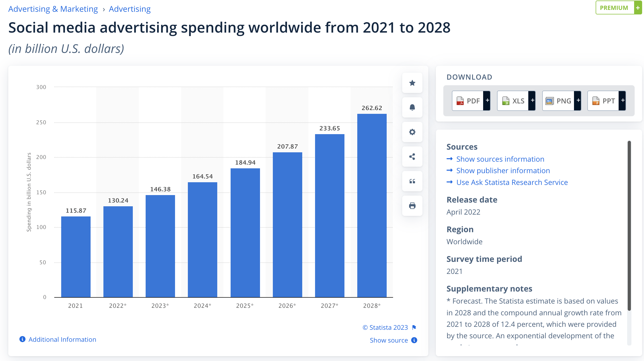Click the star favorite icon

pyautogui.click(x=412, y=83)
